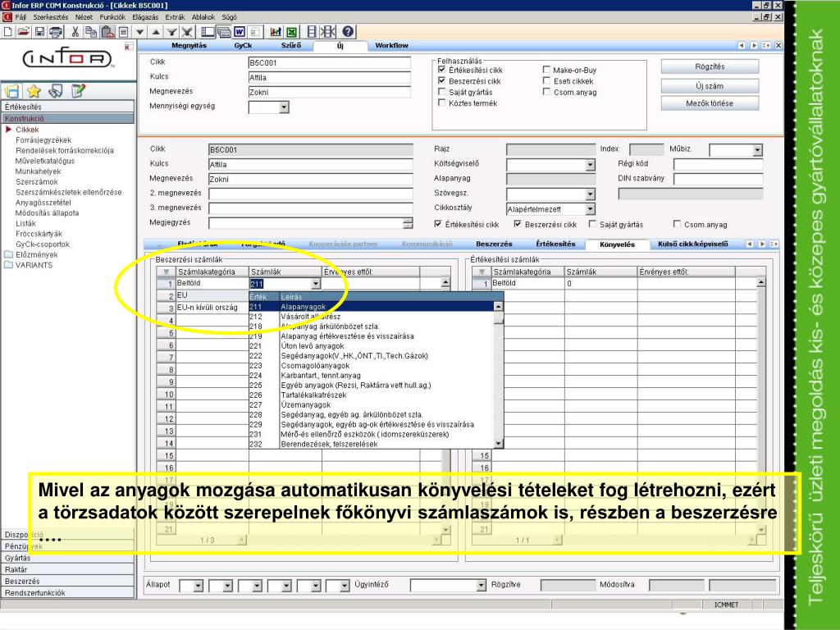
Task: Click the notepad with pencil sidebar icon
Action: coord(78,91)
